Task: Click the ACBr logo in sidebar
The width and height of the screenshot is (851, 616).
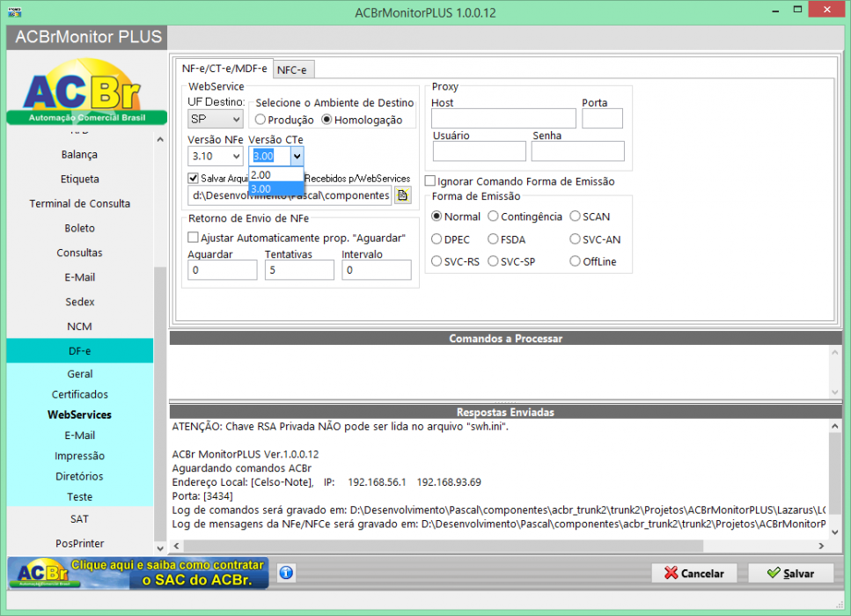Action: pyautogui.click(x=87, y=92)
